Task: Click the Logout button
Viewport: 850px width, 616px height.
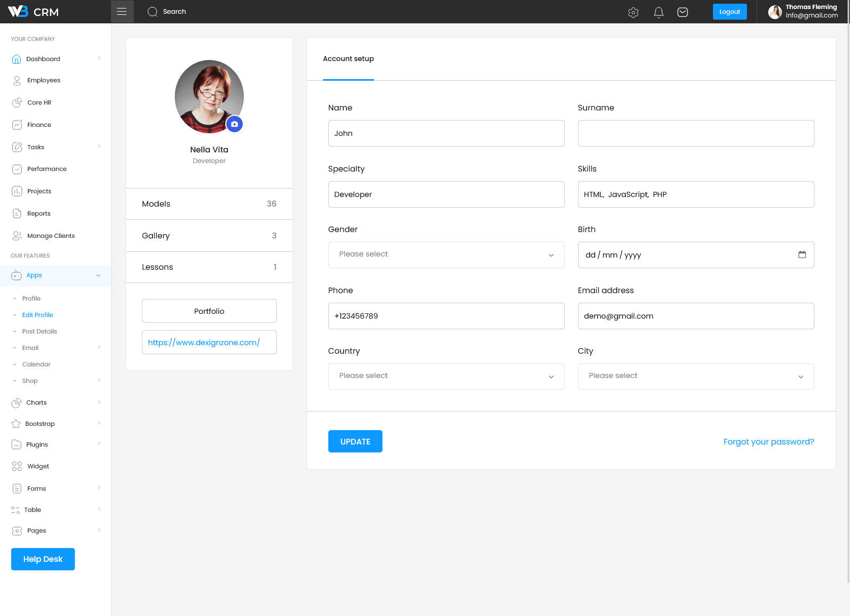Action: (729, 12)
